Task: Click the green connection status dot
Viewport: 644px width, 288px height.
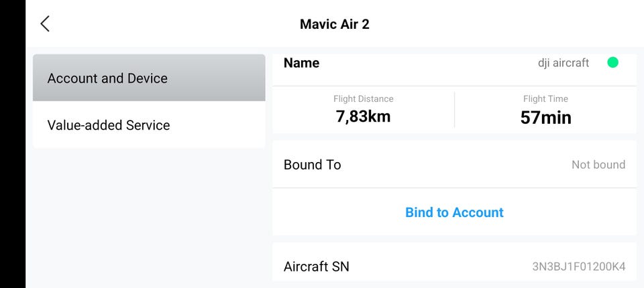Action: pyautogui.click(x=612, y=62)
